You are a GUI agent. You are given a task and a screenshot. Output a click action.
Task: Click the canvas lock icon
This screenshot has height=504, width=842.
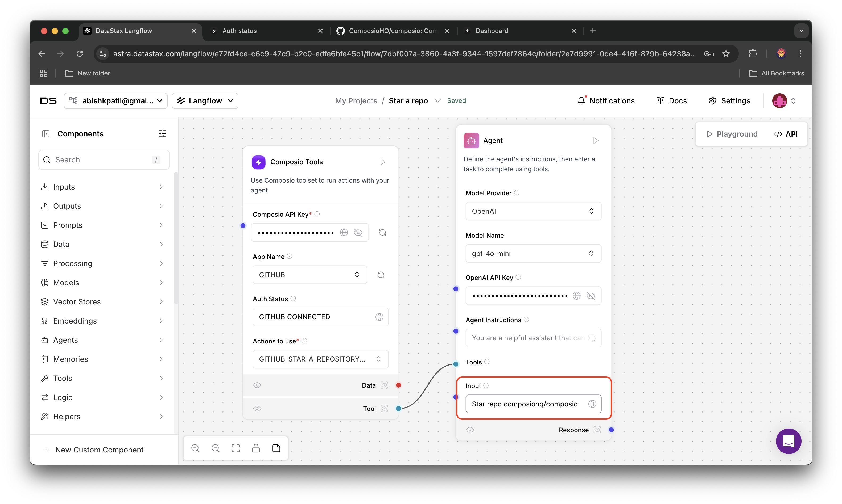(x=256, y=448)
